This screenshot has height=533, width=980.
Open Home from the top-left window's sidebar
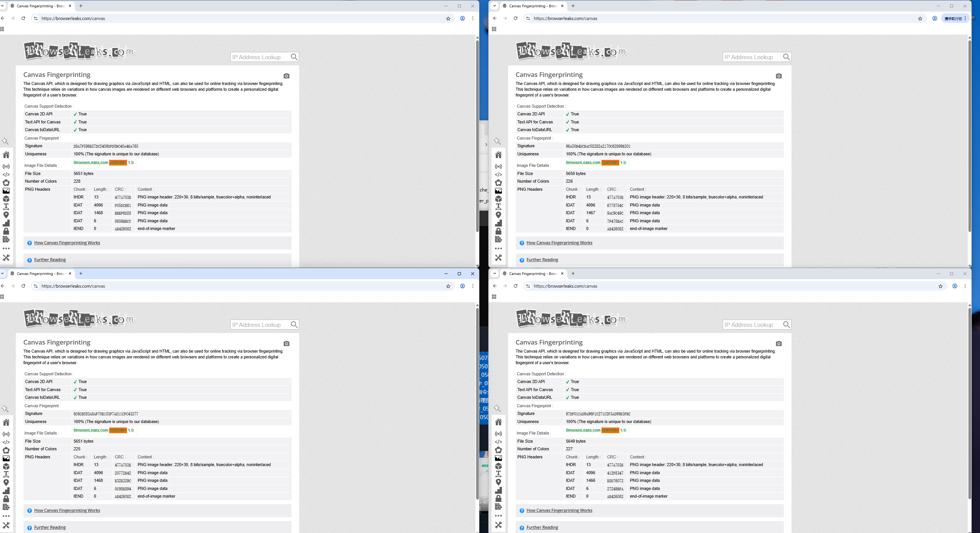pos(6,155)
